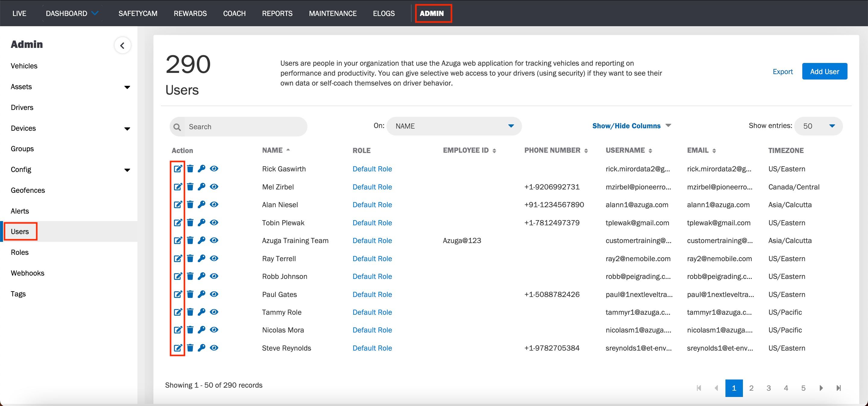The image size is (868, 406).
Task: Switch to Maintenance tab
Action: (332, 14)
